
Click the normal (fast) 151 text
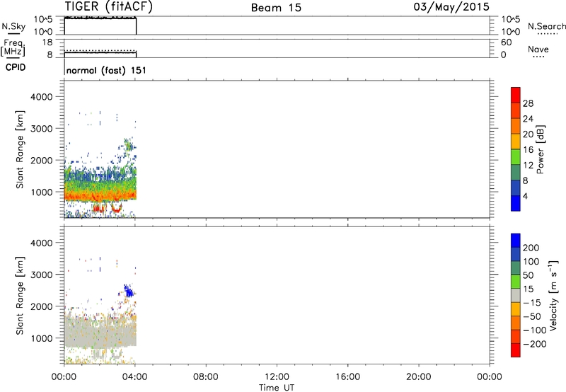point(107,70)
